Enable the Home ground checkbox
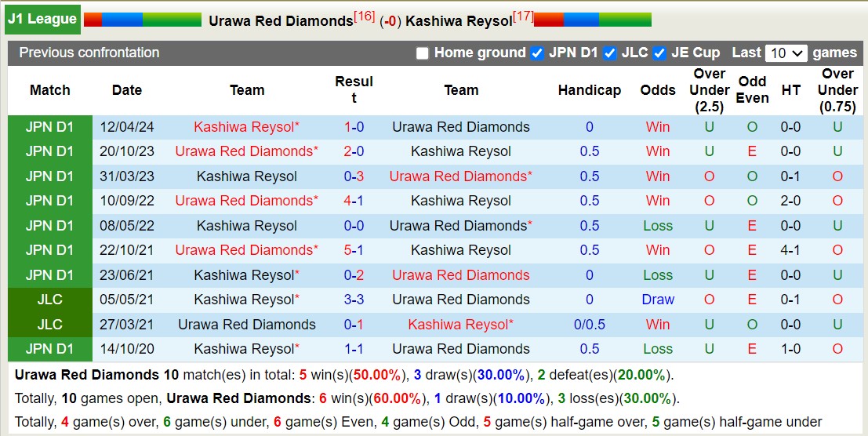This screenshot has height=436, width=868. click(423, 53)
